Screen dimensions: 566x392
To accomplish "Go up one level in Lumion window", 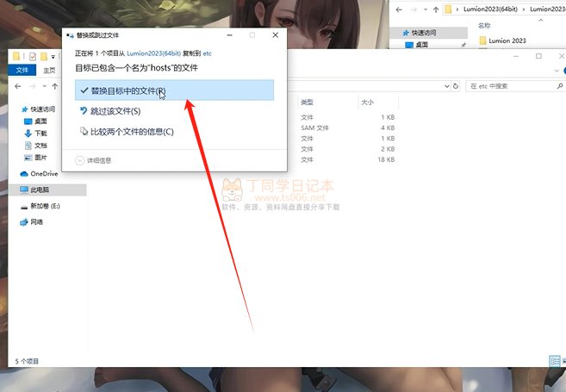I will [436, 9].
